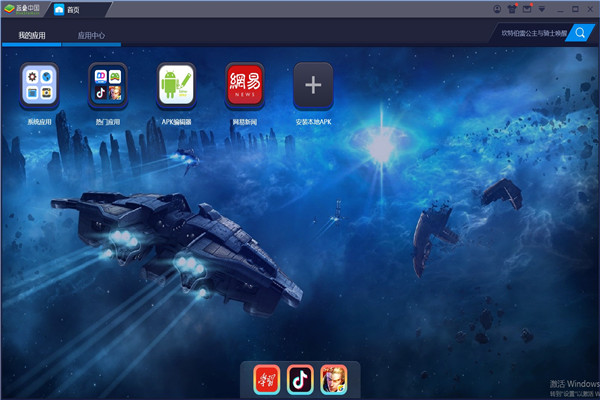Switch to the 应用中心 tab
This screenshot has height=400, width=600.
91,36
